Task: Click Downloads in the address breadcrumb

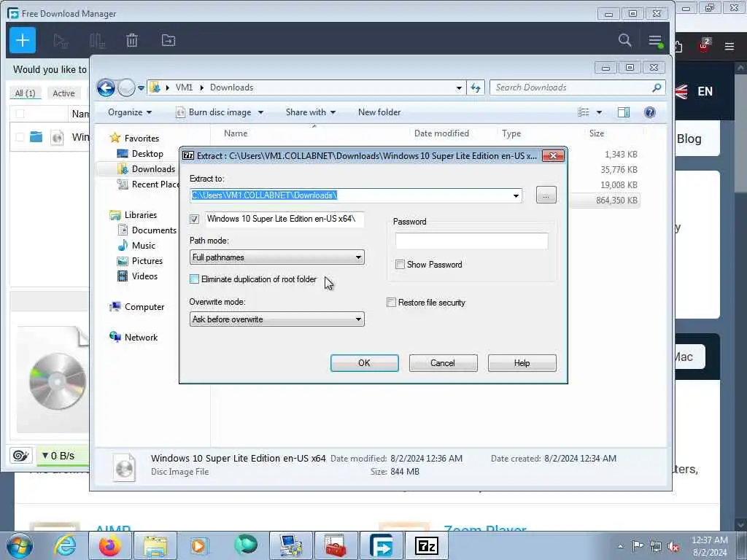Action: pos(231,87)
